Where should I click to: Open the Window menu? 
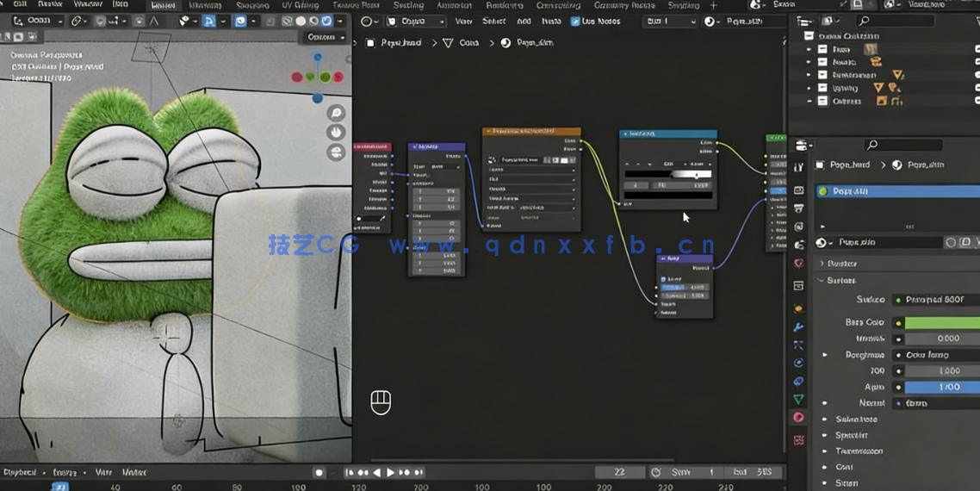click(x=88, y=4)
